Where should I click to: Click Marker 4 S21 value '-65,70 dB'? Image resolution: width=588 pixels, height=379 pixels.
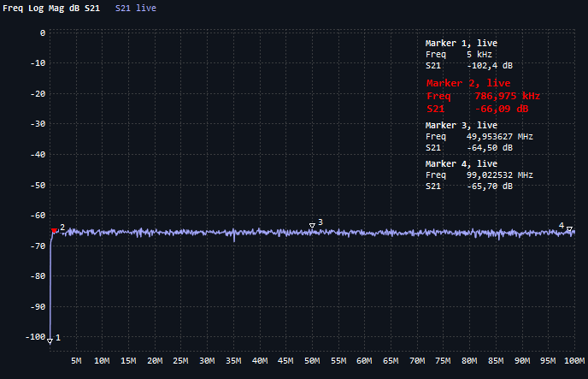point(490,187)
